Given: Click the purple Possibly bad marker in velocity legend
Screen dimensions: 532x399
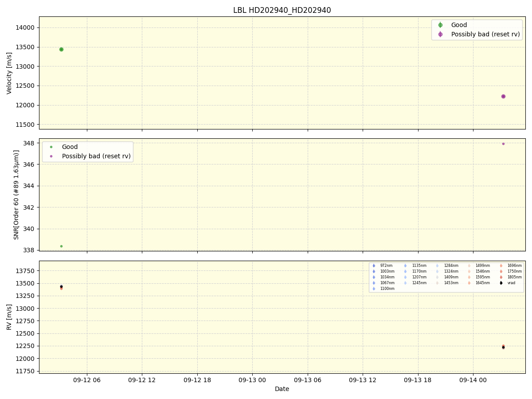Looking at the screenshot, I should [440, 34].
